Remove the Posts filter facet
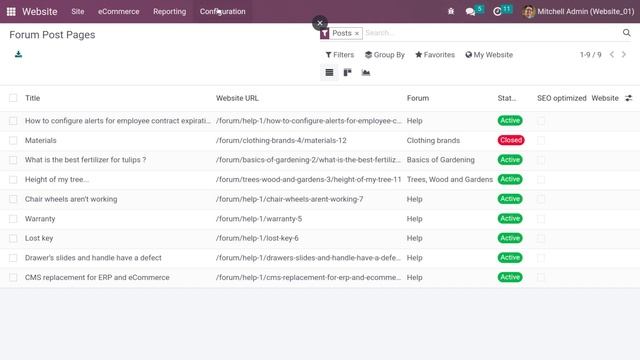 357,33
